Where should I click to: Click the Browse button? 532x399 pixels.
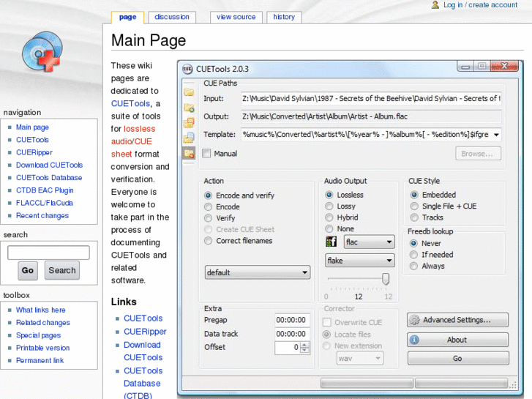[x=478, y=154]
